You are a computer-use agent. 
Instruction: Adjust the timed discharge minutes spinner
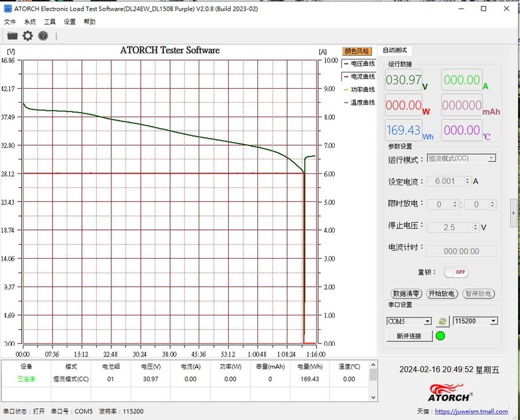pyautogui.click(x=493, y=205)
